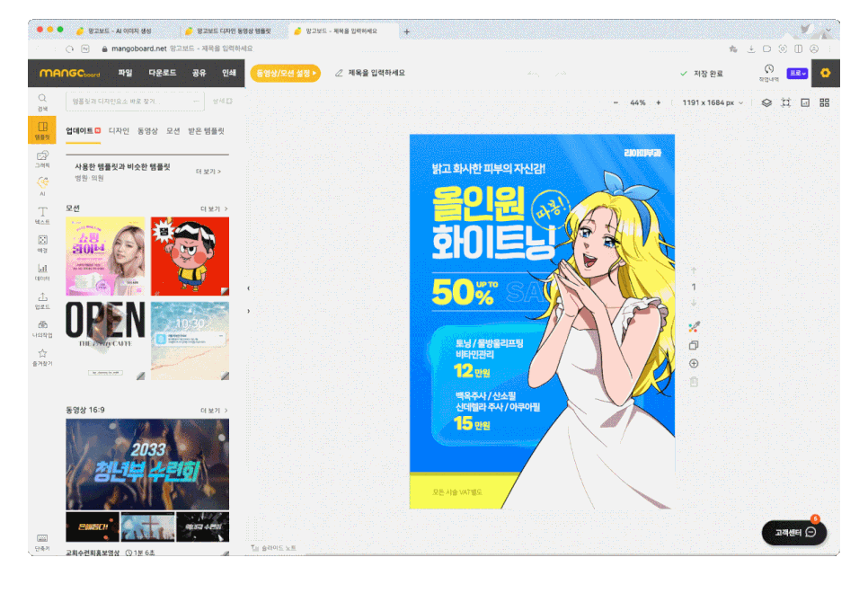
Task: Open the 공유 share menu
Action: pos(199,73)
